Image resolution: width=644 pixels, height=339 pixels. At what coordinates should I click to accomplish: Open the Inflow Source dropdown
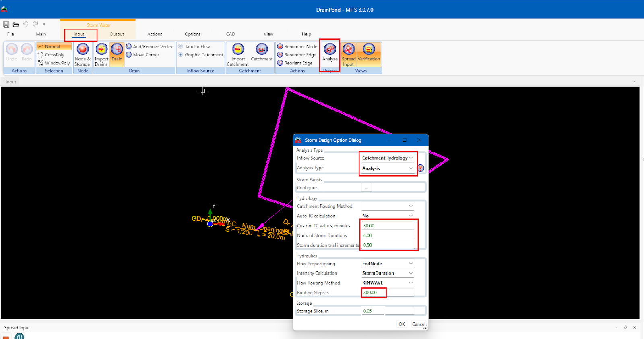coord(388,158)
